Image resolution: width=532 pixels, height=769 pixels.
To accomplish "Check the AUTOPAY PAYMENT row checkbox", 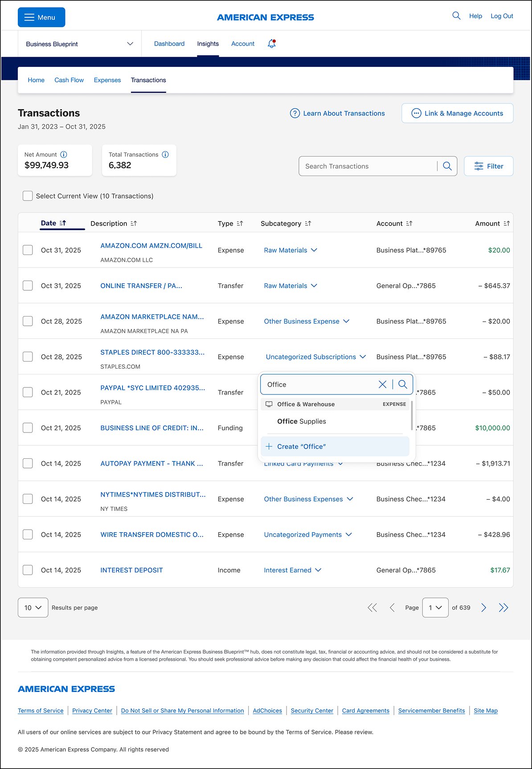I will pos(28,463).
